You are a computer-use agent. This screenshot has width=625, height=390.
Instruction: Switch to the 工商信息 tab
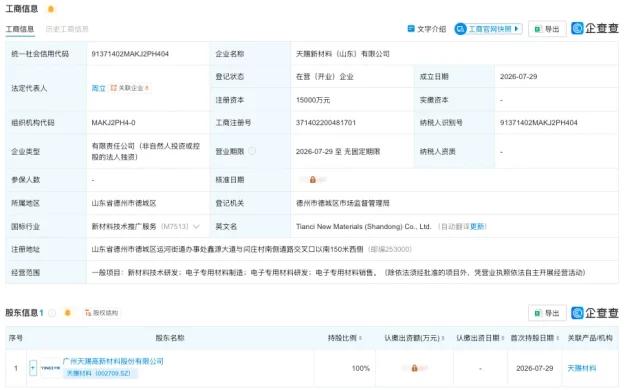point(20,29)
